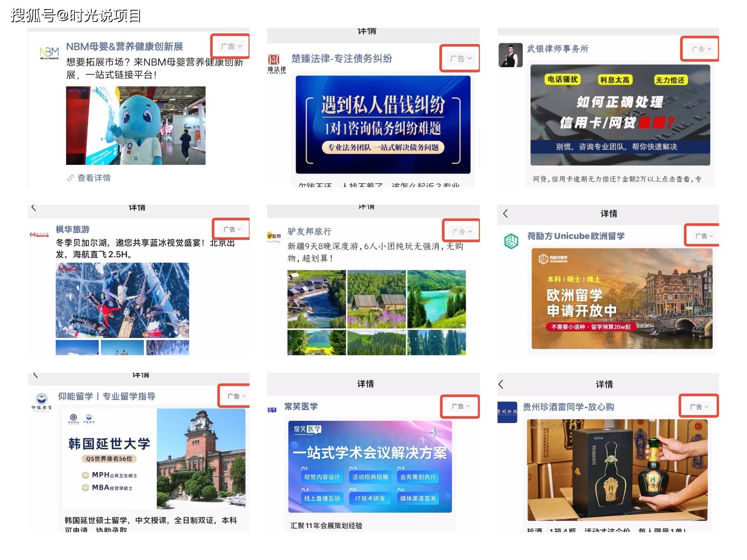Click the 楚臻法律 logo avatar
This screenshot has height=560, width=747.
coord(276,64)
